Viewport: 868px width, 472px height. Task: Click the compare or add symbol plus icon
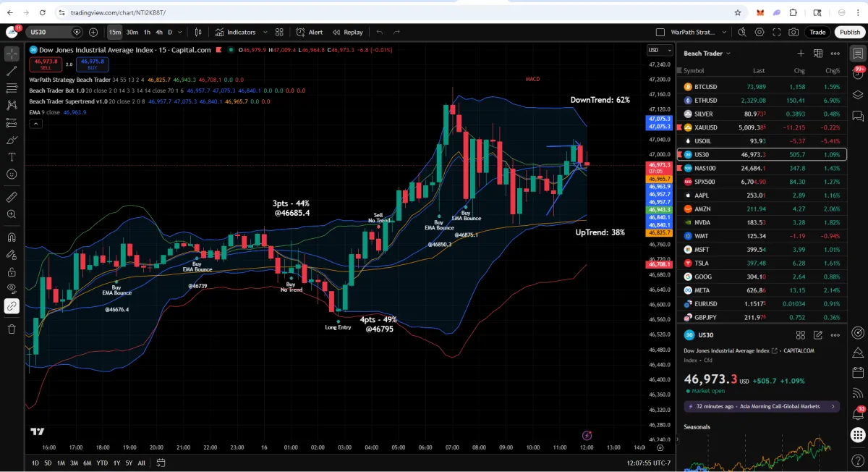click(93, 32)
